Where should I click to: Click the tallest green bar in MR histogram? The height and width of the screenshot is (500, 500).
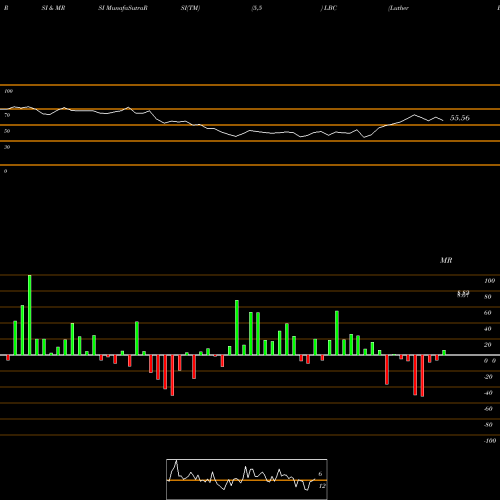point(30,315)
